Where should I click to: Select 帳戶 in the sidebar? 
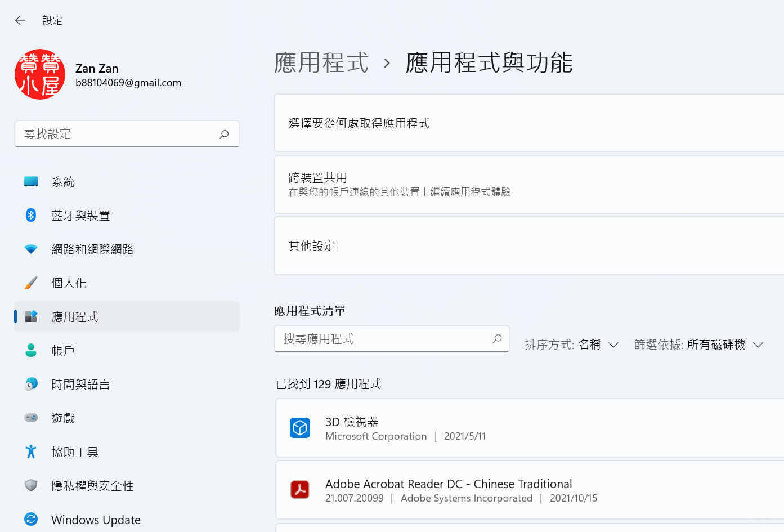(127, 351)
